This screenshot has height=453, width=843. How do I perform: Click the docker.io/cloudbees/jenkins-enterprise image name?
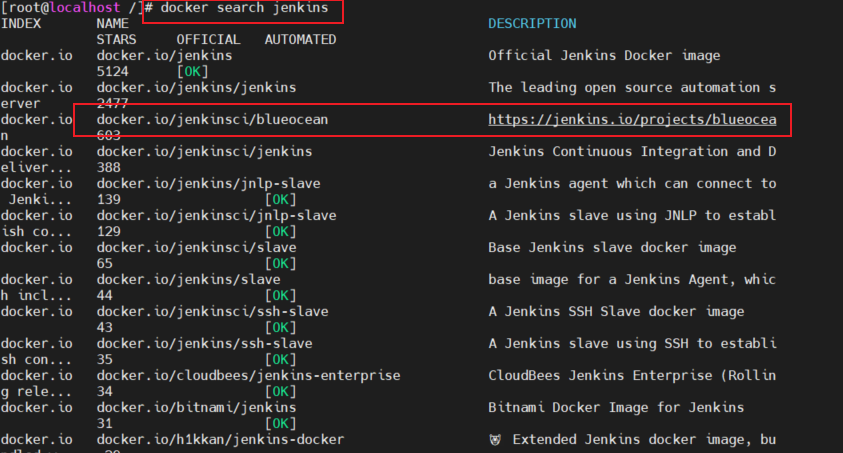pyautogui.click(x=248, y=376)
